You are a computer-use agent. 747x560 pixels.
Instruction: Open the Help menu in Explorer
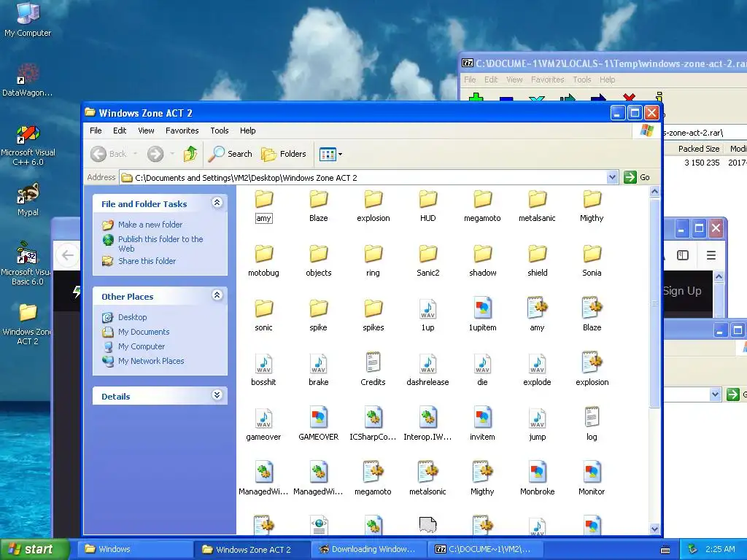click(x=248, y=131)
